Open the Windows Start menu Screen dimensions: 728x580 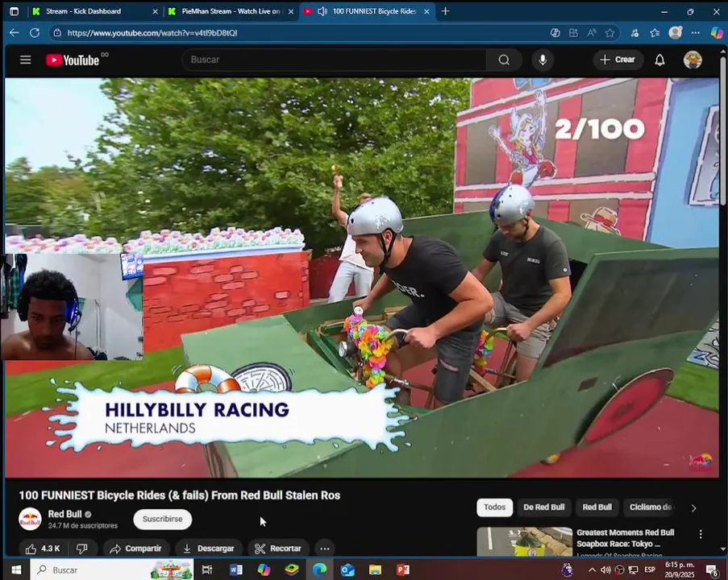click(16, 570)
